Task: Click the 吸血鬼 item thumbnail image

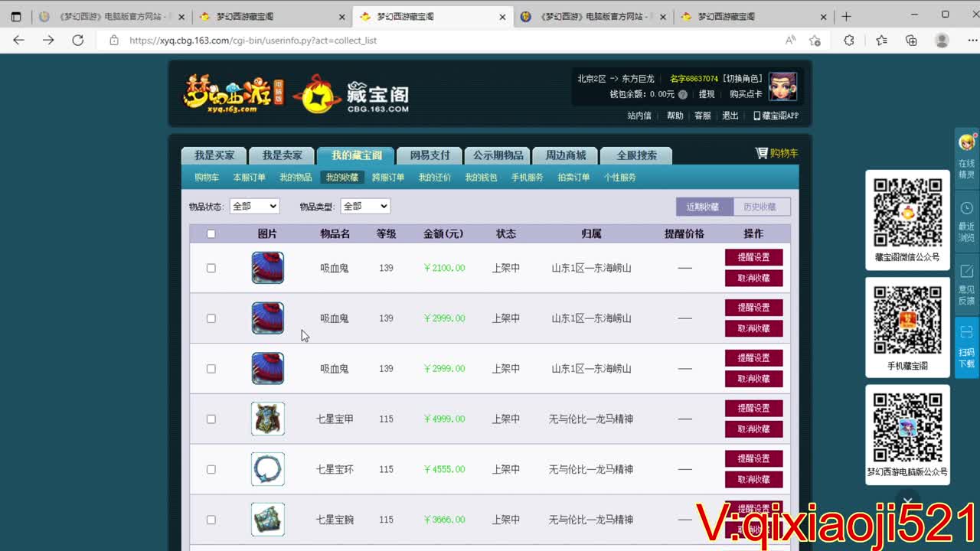Action: (267, 268)
